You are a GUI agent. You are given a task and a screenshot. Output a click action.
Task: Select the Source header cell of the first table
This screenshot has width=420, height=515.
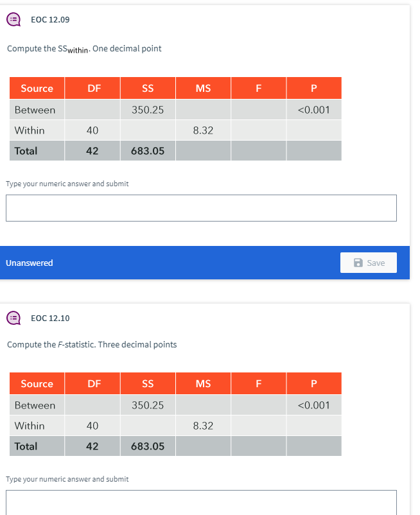[x=37, y=88]
